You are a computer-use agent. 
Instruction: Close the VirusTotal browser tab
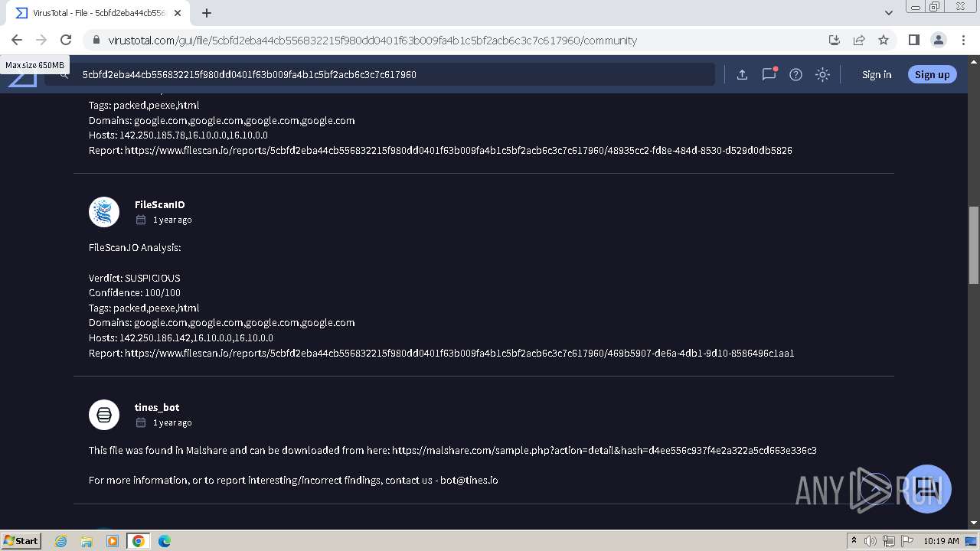point(178,13)
